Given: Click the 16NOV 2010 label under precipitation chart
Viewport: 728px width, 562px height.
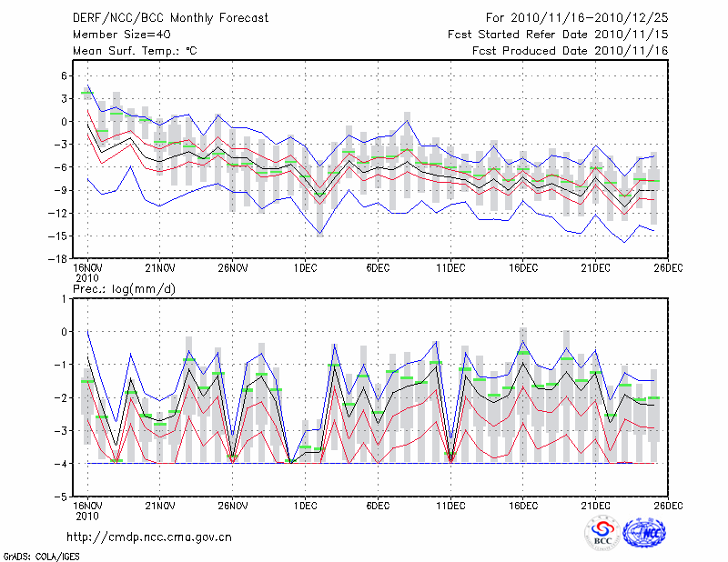Looking at the screenshot, I should click(86, 510).
